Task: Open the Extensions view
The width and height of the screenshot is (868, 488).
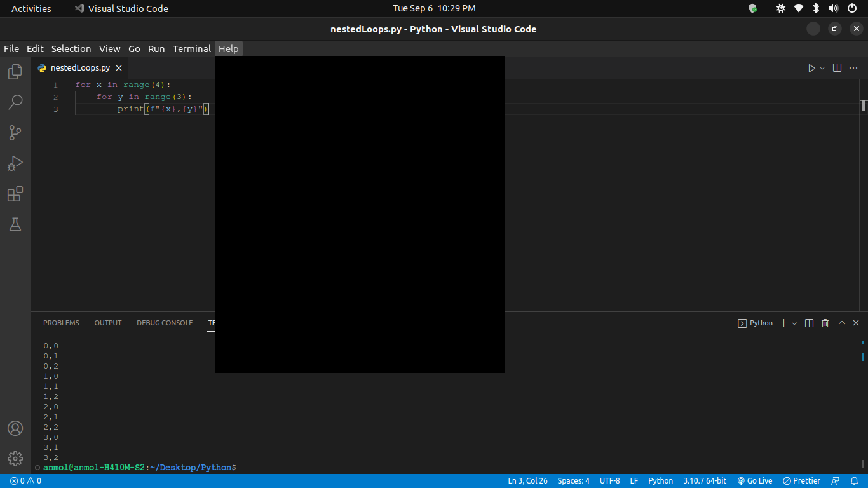Action: 14,194
